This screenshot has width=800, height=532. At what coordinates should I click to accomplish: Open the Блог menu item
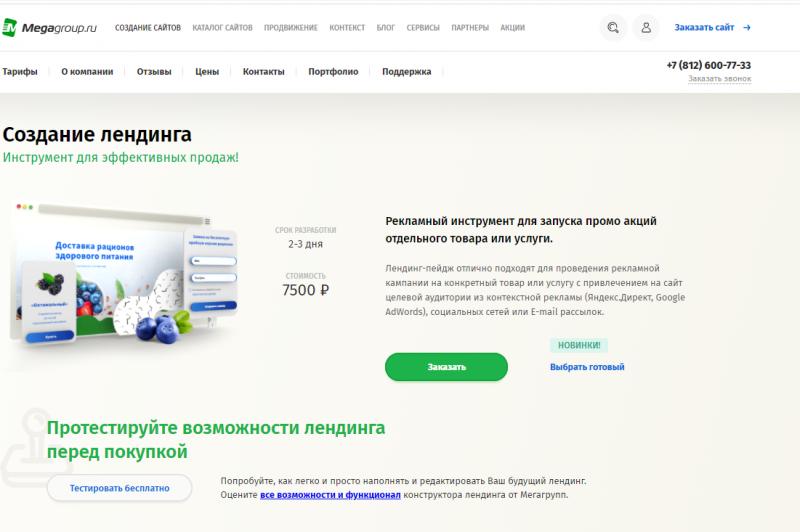click(x=386, y=28)
